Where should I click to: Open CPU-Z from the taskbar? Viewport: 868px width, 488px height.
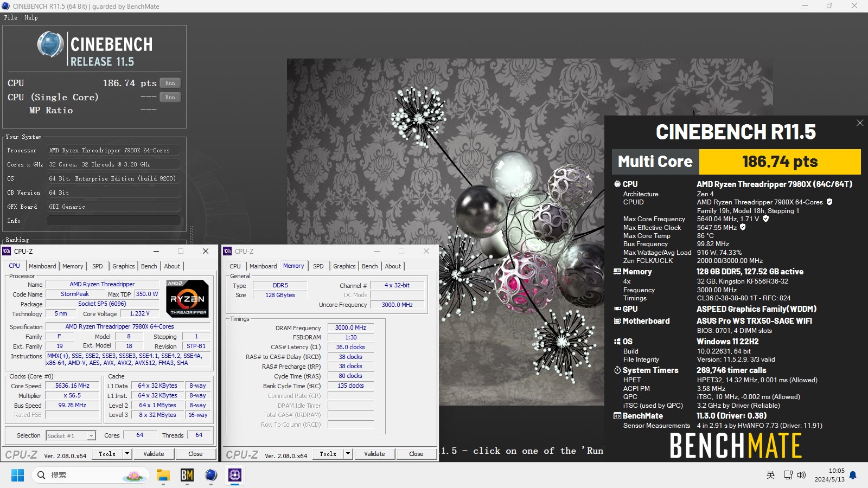pyautogui.click(x=235, y=475)
